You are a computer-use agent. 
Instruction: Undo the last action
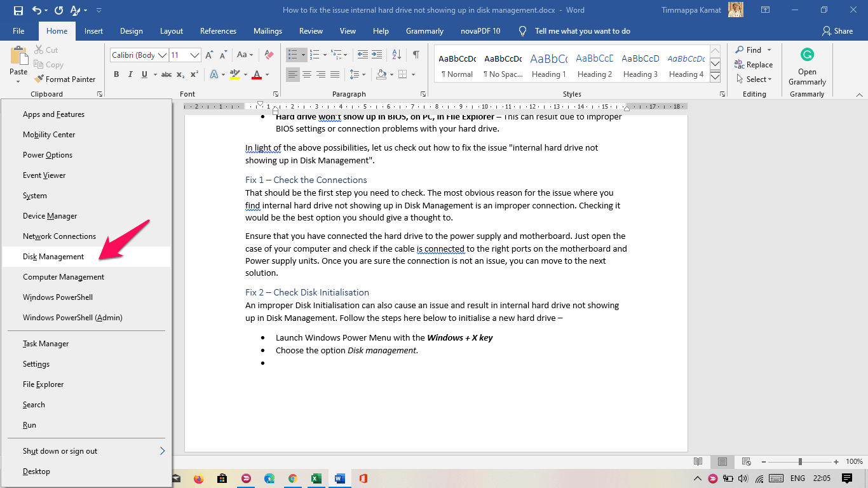[37, 10]
